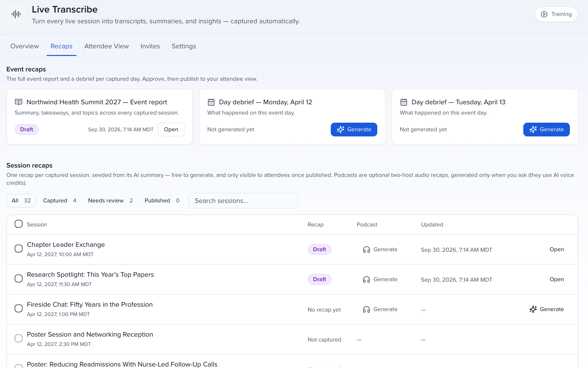Select the Chapter Leader Exchange session checkbox
588x368 pixels.
[x=19, y=249]
